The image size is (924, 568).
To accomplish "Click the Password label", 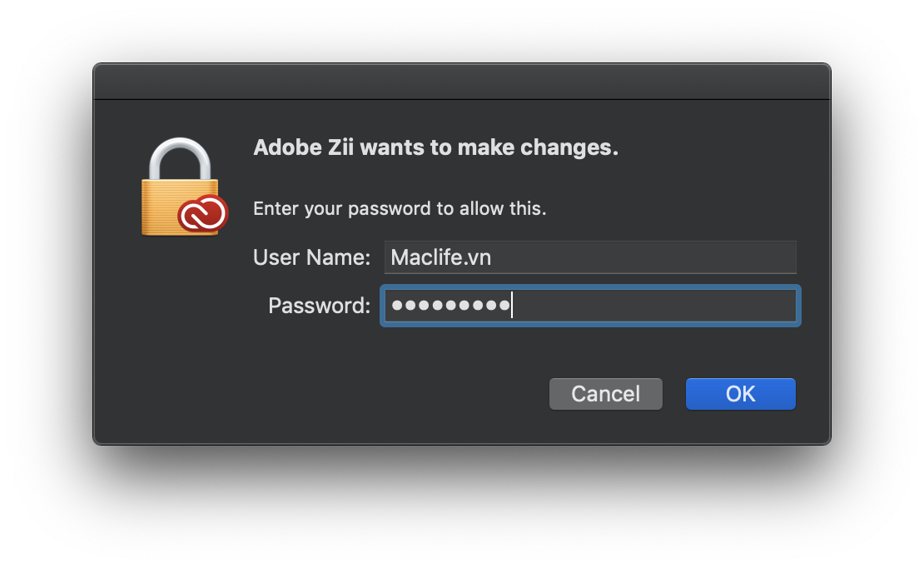I will pyautogui.click(x=318, y=306).
